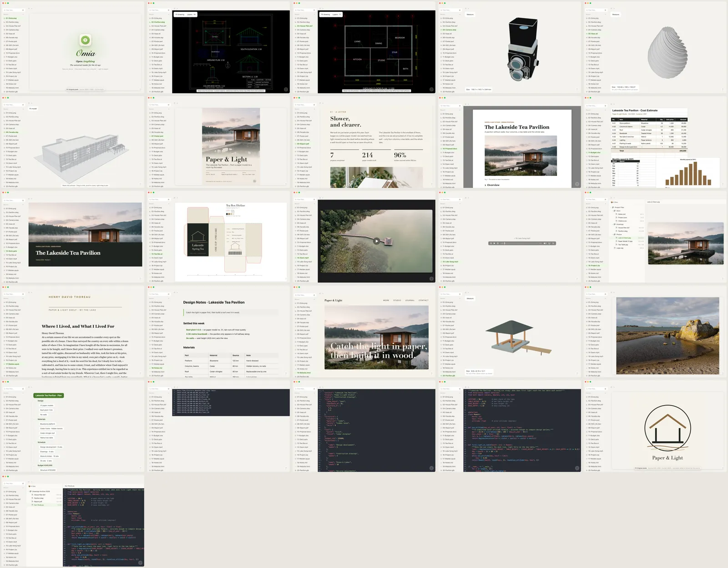The width and height of the screenshot is (728, 568).
Task: Click round corner button in House Plan.dxf window
Action: pyautogui.click(x=431, y=90)
